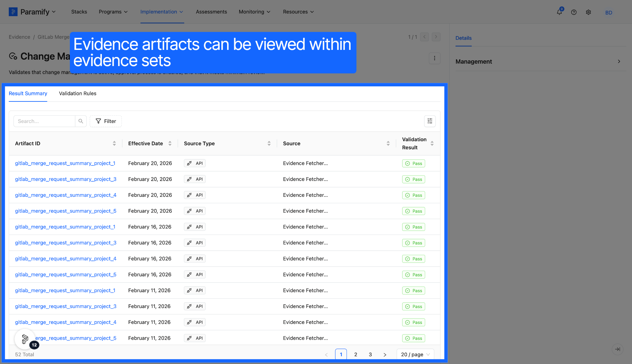Go to next results page arrow
This screenshot has width=632, height=364.
coord(385,355)
